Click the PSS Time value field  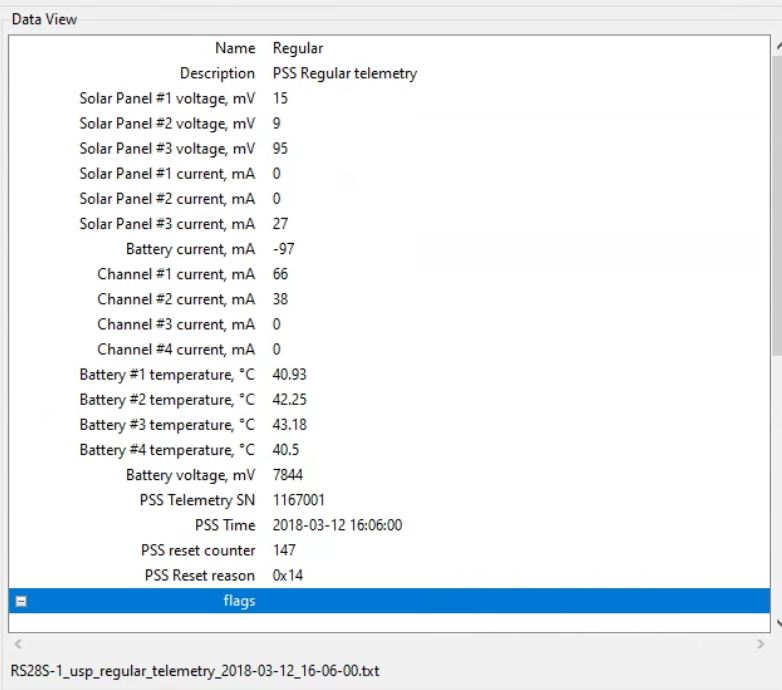coord(337,525)
